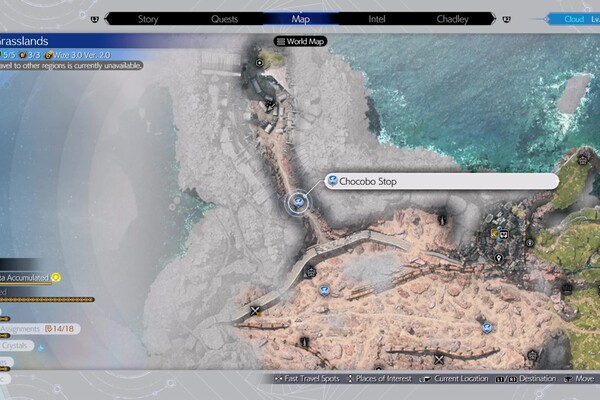This screenshot has width=600, height=400.
Task: Select the yellow marker in the town
Action: 494,233
